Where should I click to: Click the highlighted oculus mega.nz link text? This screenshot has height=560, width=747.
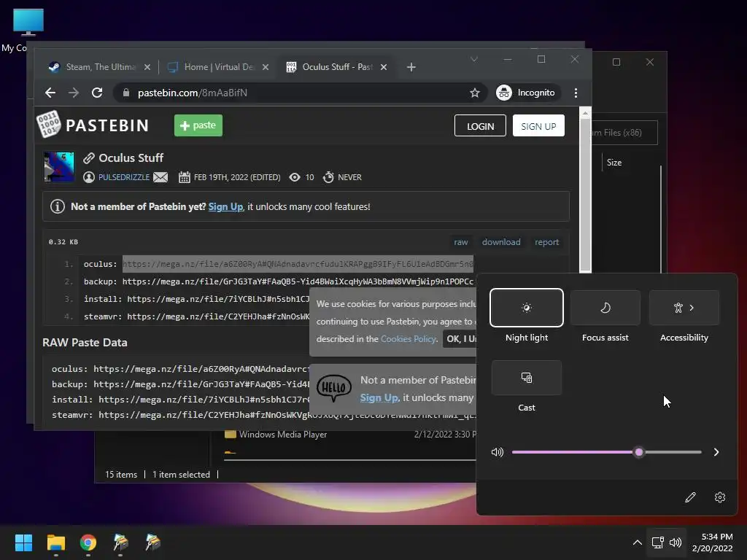coord(298,264)
